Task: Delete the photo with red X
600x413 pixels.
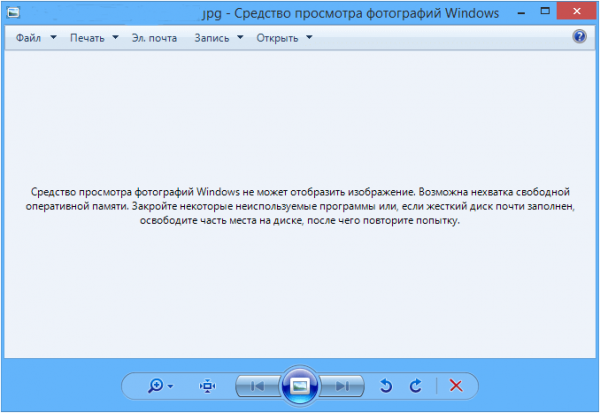Action: (x=456, y=386)
